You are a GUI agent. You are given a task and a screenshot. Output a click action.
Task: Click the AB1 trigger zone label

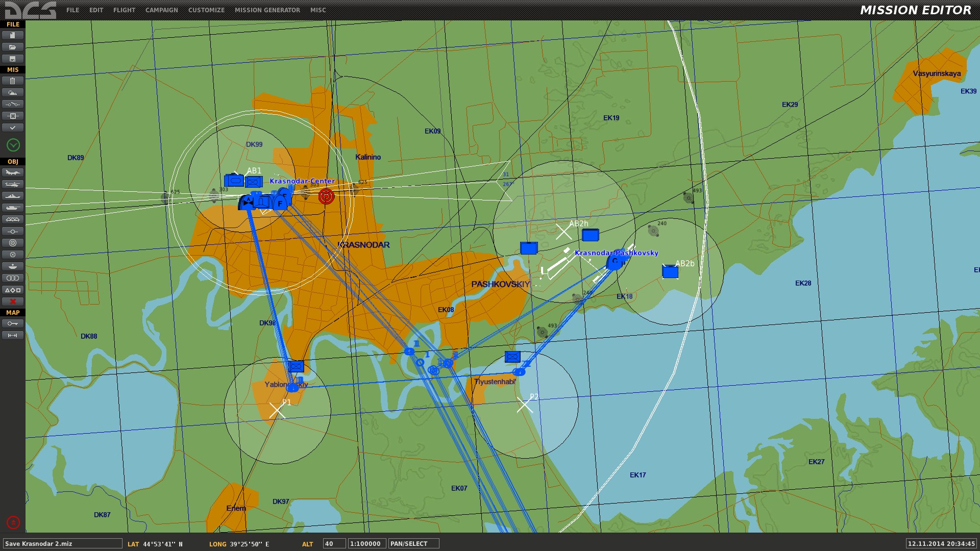pyautogui.click(x=254, y=171)
